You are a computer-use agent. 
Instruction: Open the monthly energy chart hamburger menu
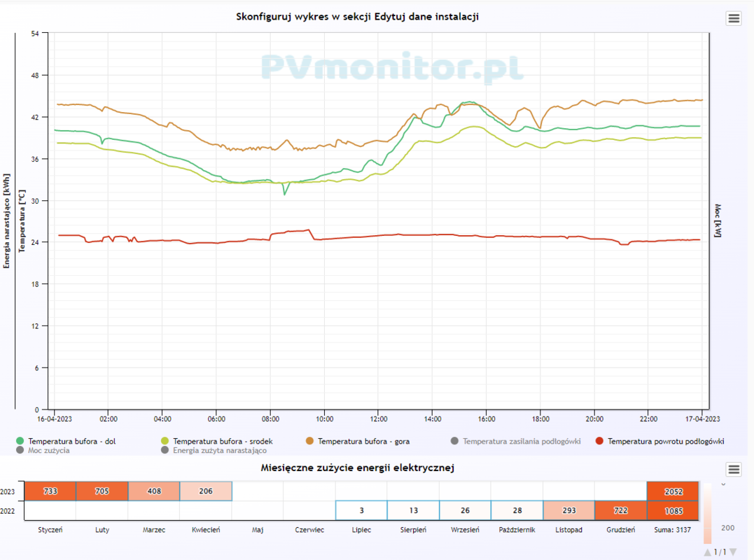click(733, 470)
